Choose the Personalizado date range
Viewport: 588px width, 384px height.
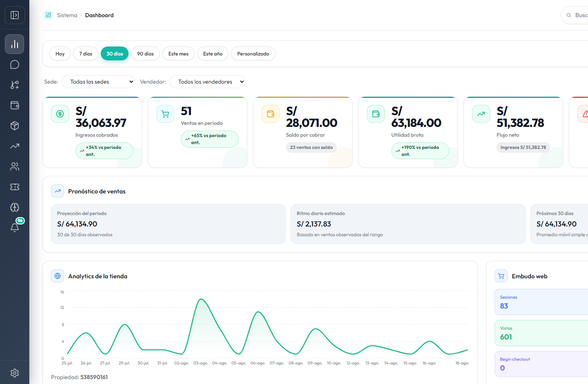(253, 53)
